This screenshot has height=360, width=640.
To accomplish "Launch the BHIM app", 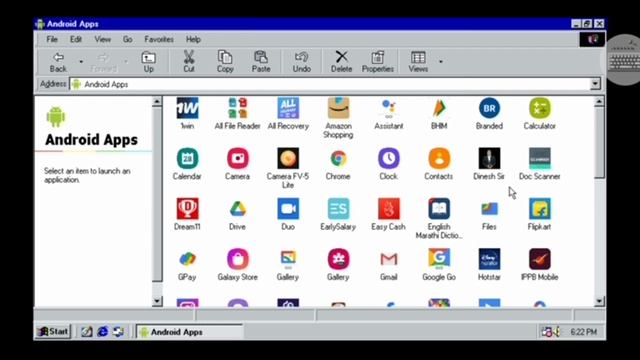I will [x=439, y=109].
